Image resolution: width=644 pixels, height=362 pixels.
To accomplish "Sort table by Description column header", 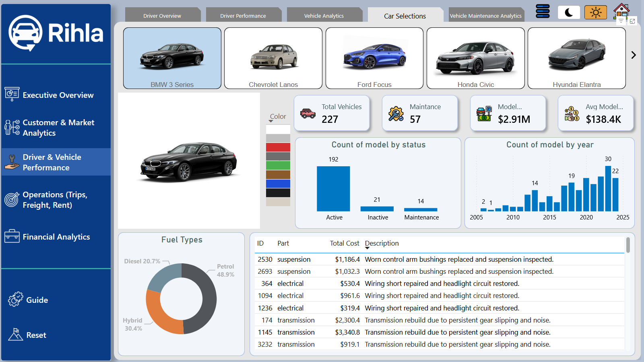I will click(382, 243).
